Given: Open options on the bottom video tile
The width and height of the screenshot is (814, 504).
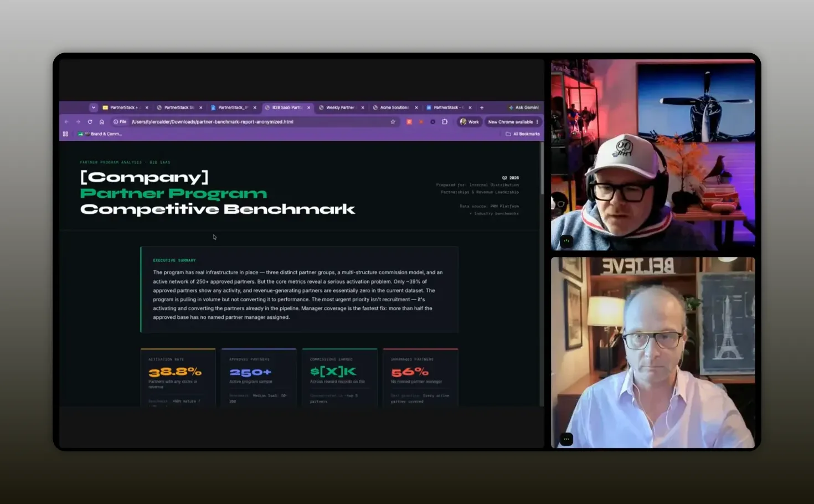Looking at the screenshot, I should (x=566, y=439).
